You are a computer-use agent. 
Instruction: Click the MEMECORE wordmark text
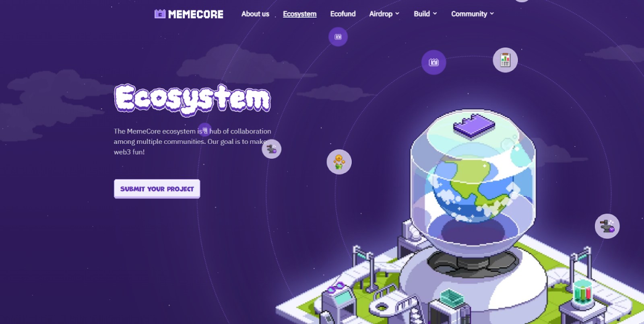coord(196,14)
